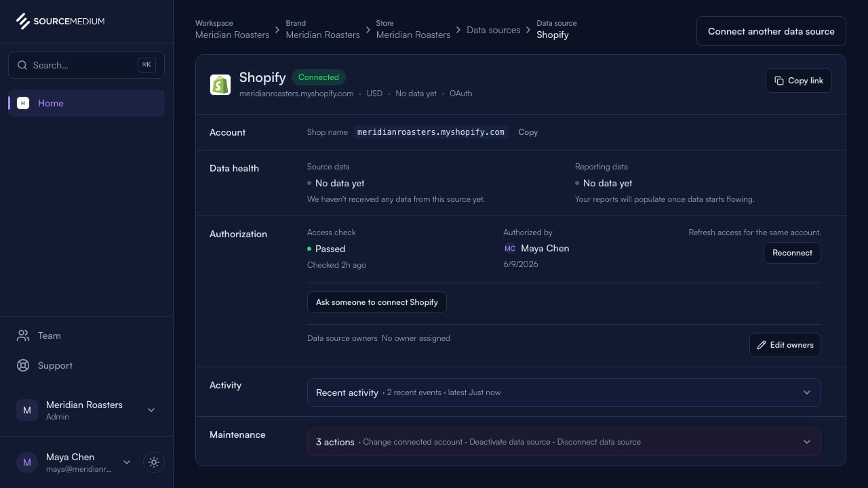
Task: Click the Home workspace icon
Action: pos(23,103)
